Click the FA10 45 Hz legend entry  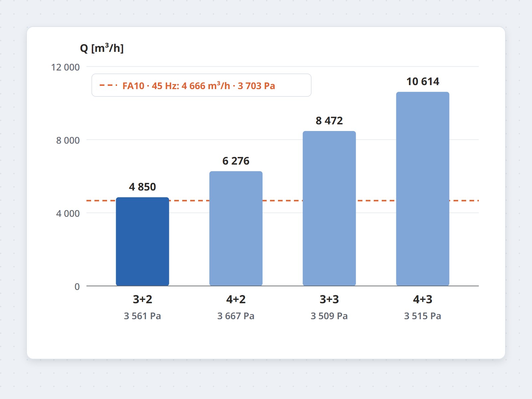pos(199,86)
